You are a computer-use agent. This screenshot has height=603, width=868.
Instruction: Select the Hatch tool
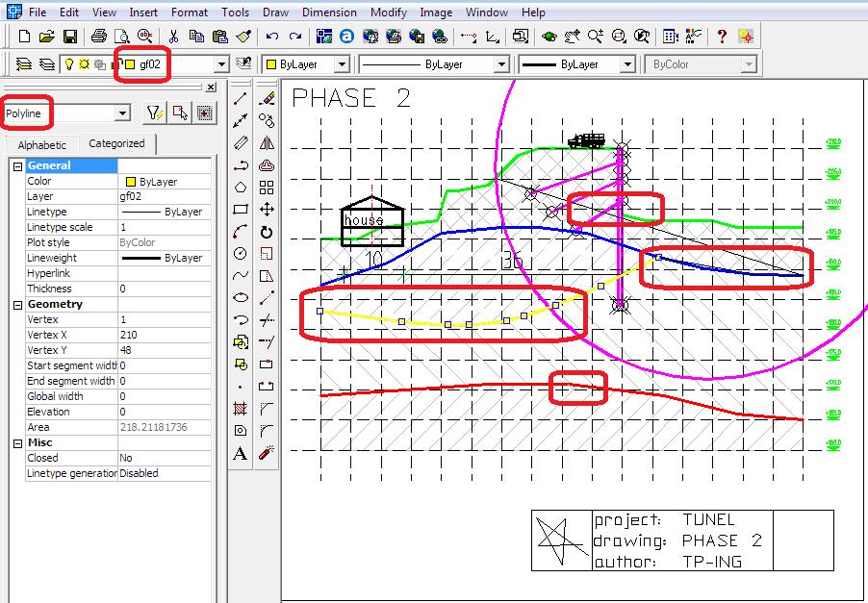241,409
